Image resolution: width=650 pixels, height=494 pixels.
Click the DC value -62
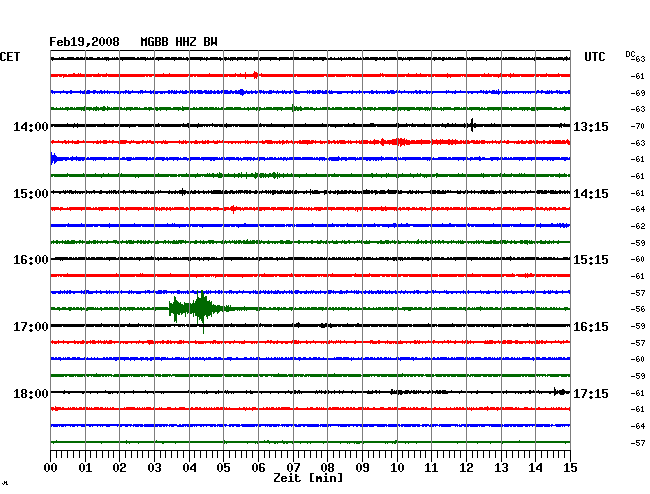tap(638, 226)
